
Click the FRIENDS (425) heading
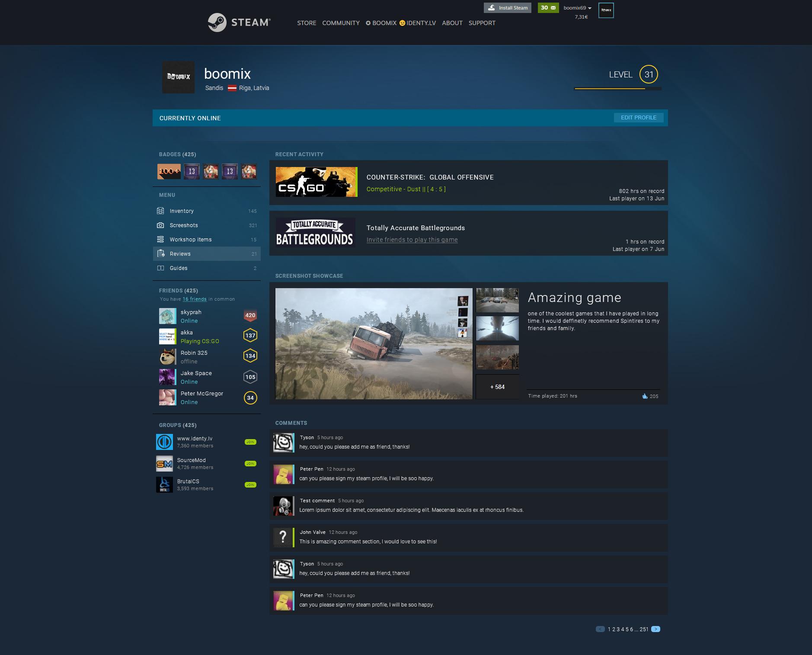(x=178, y=291)
